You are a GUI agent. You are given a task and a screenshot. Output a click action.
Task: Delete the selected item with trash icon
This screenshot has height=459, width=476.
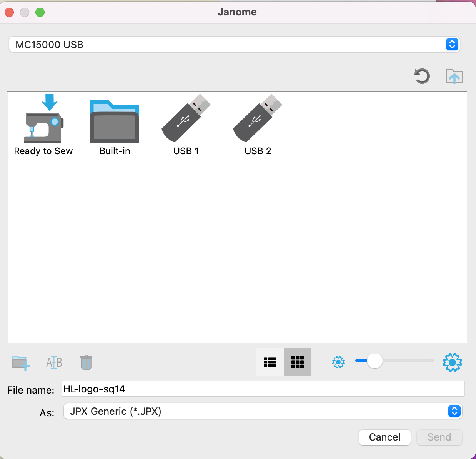point(86,363)
